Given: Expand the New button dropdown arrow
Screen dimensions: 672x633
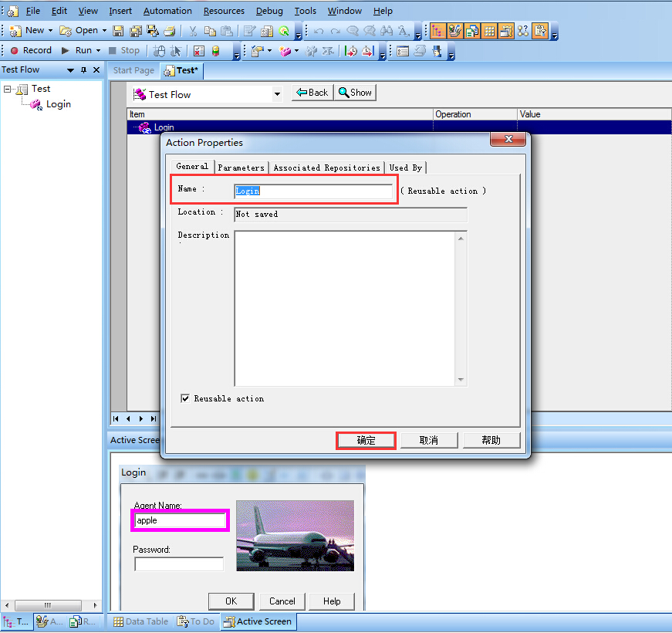Looking at the screenshot, I should [51, 31].
